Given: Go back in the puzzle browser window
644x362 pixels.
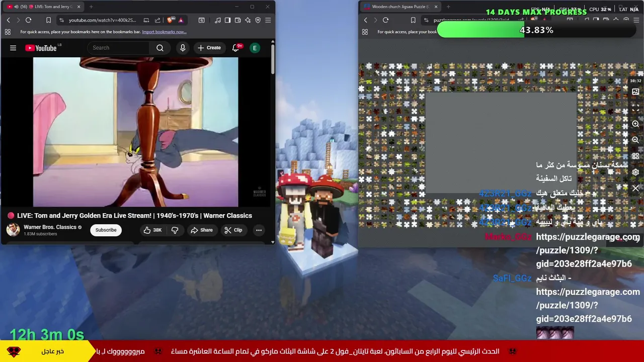Looking at the screenshot, I should (365, 20).
